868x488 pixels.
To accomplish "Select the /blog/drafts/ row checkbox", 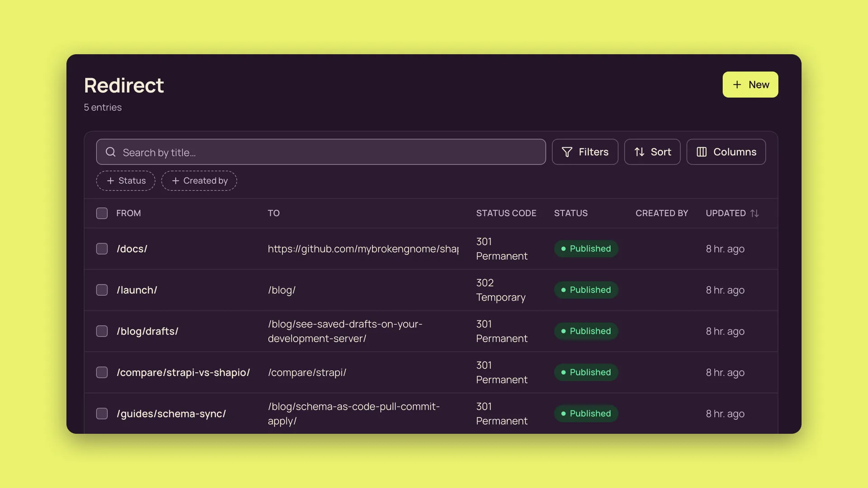I will click(x=102, y=331).
